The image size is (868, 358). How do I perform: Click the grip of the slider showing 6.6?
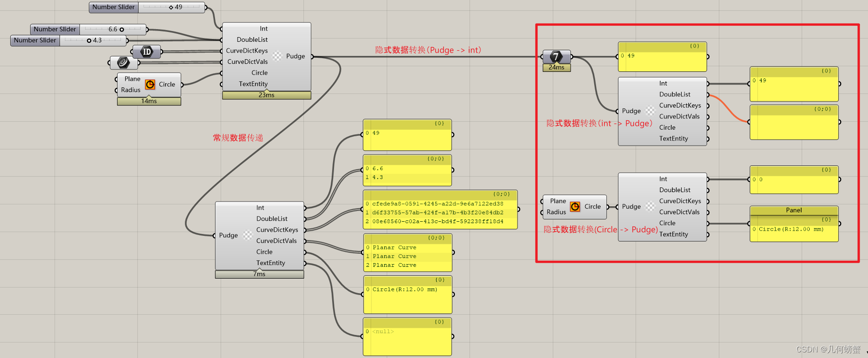122,29
